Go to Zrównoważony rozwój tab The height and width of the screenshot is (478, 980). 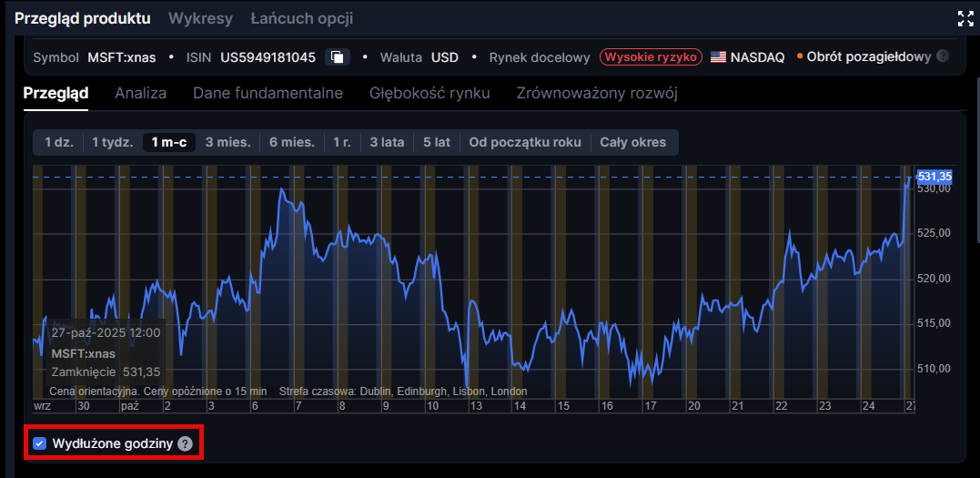click(596, 93)
